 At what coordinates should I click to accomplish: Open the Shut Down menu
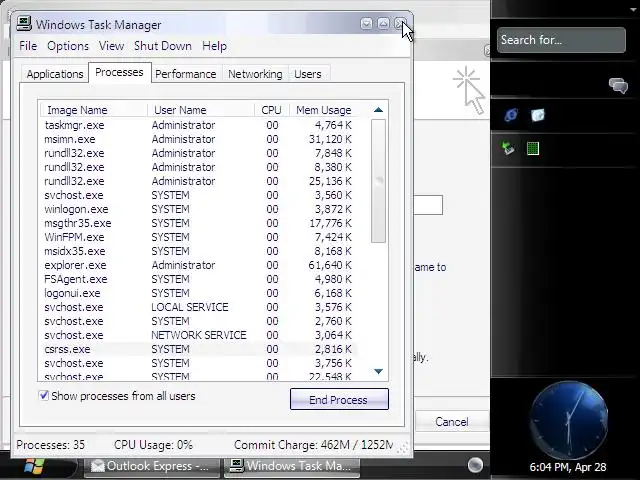tap(163, 46)
